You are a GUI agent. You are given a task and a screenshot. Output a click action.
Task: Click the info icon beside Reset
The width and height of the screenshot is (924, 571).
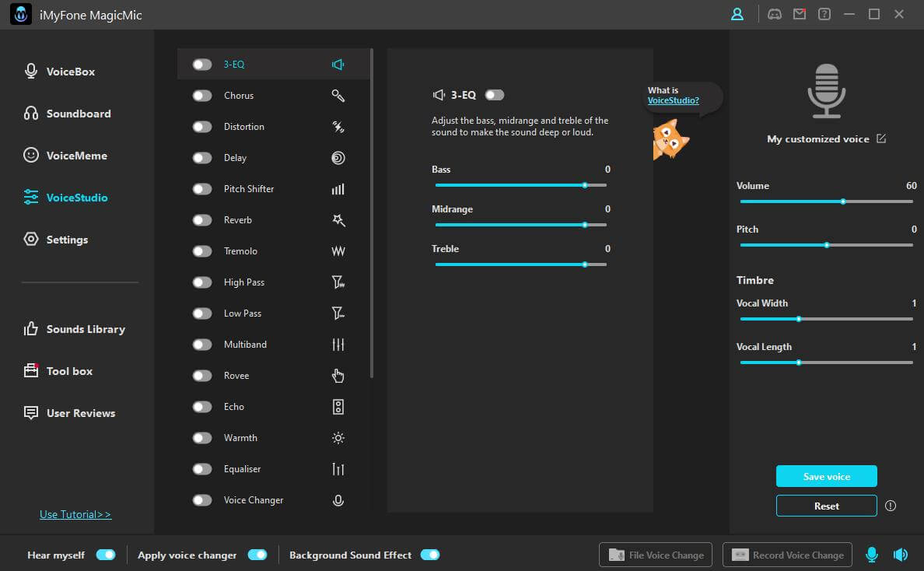click(x=891, y=506)
